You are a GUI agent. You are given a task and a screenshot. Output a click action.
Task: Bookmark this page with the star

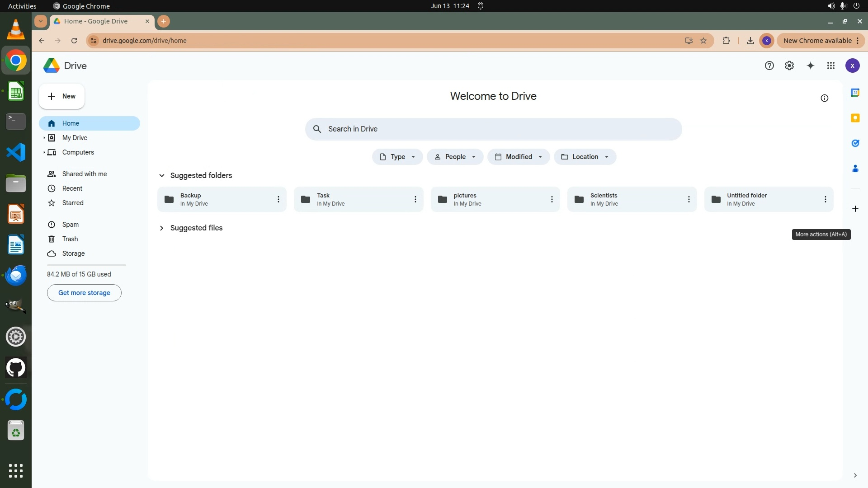703,41
